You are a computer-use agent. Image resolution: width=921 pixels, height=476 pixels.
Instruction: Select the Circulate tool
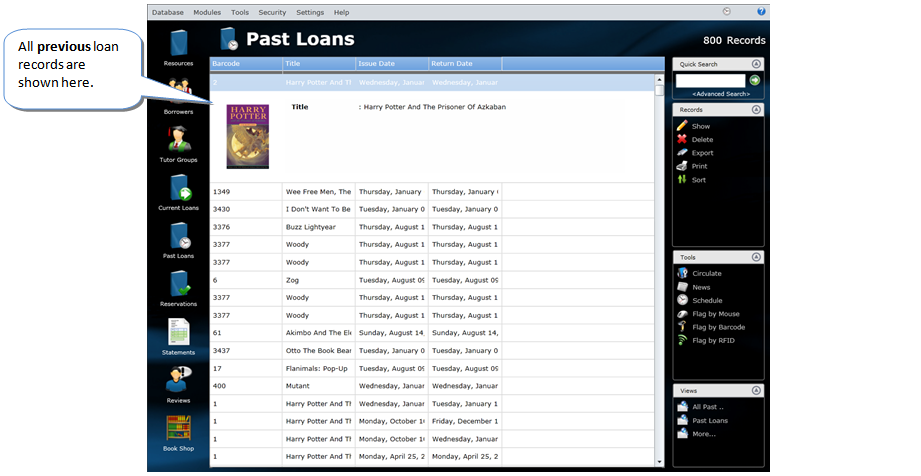point(706,273)
